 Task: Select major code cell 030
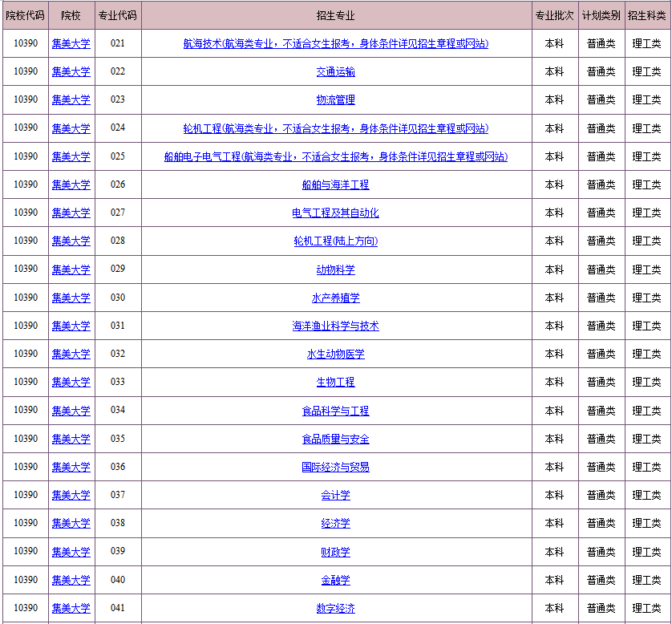[118, 298]
